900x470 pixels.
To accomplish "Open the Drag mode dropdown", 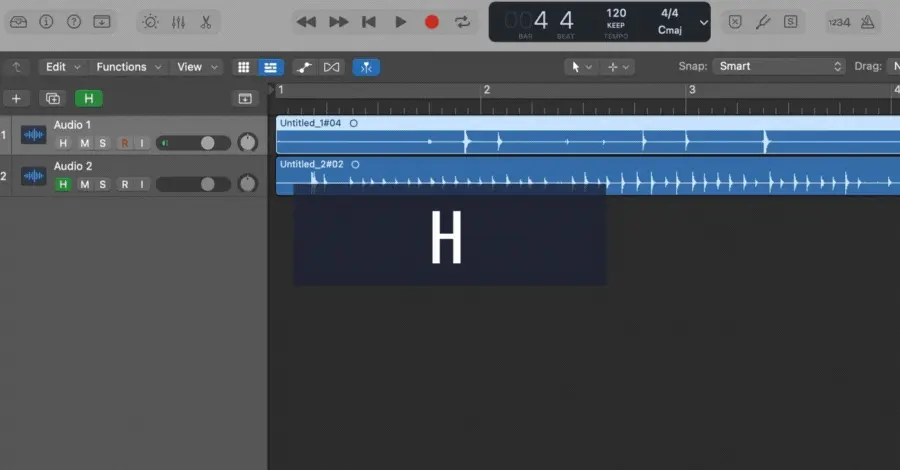I will pyautogui.click(x=894, y=67).
